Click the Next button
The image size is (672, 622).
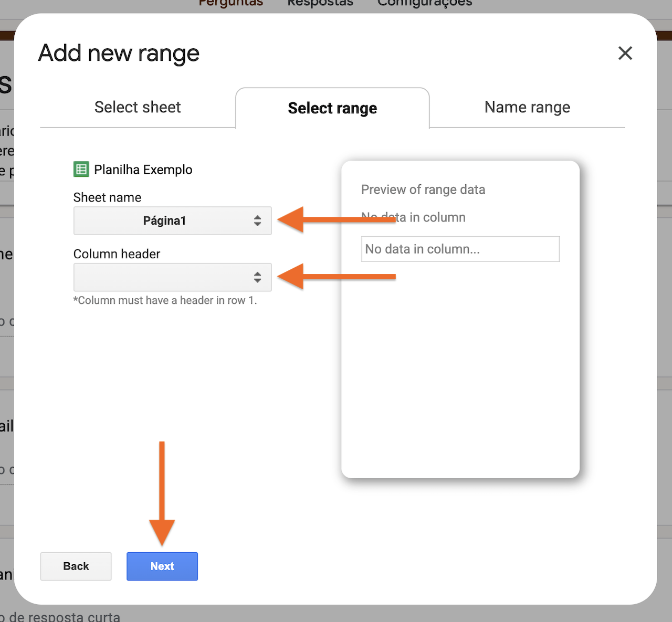pos(162,566)
